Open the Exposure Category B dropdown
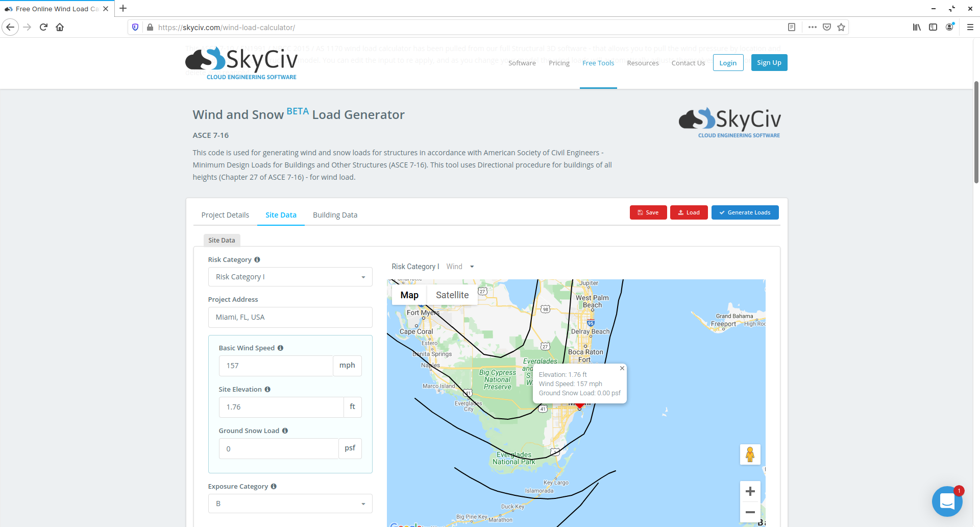Screen dimensions: 980x527 [290, 504]
